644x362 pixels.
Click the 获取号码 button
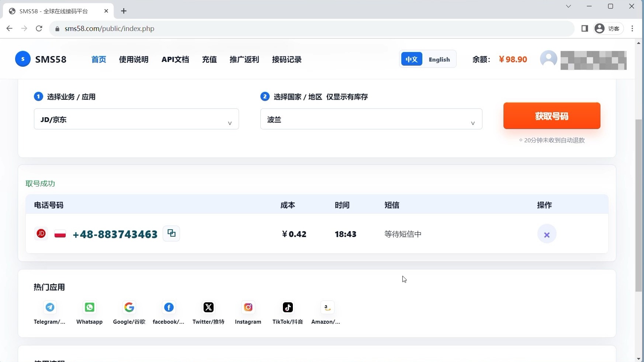552,116
